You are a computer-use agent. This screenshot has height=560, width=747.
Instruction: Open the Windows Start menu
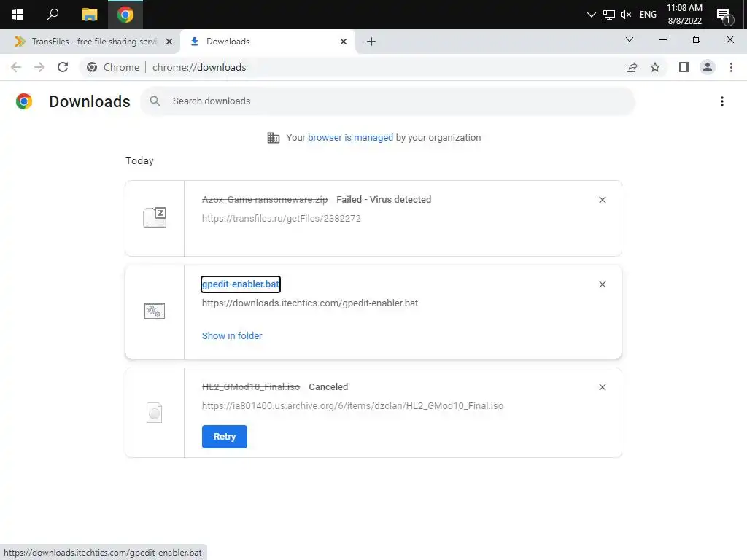tap(18, 15)
